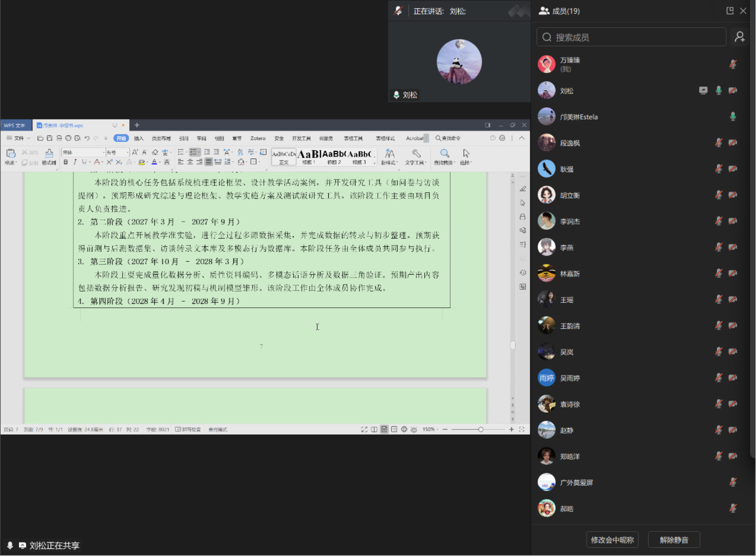Image resolution: width=756 pixels, height=556 pixels.
Task: Toggle bold formatting in WPS toolbar
Action: [66, 162]
